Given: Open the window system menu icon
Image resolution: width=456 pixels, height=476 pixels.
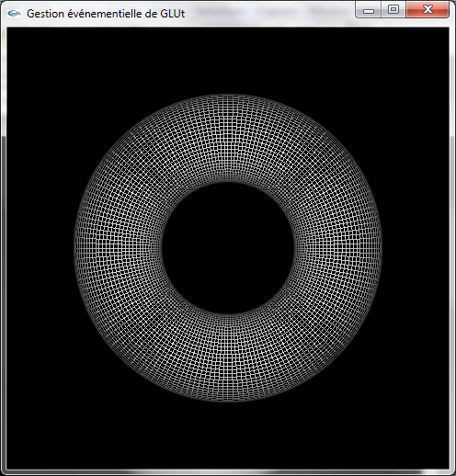Looking at the screenshot, I should (15, 13).
